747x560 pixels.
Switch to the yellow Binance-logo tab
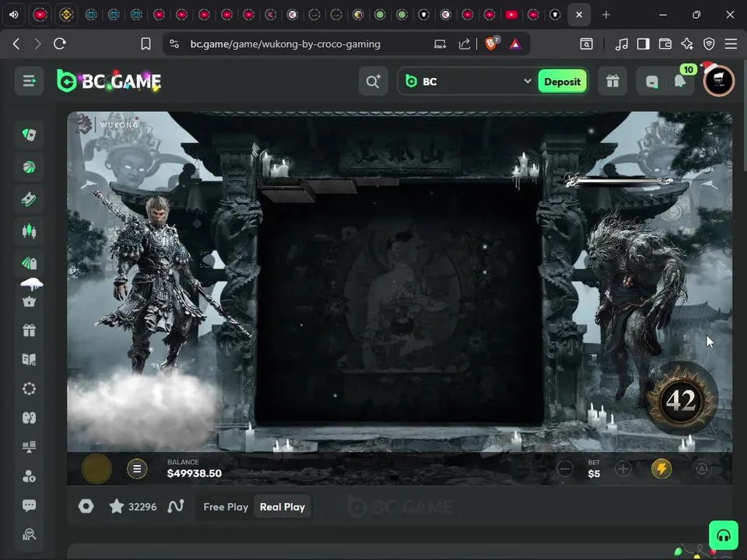66,15
